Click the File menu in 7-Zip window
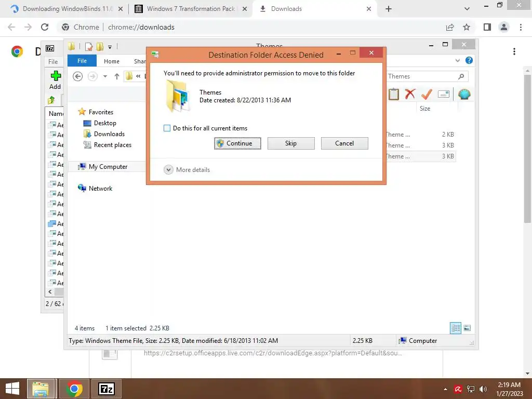The image size is (532, 399). click(53, 61)
